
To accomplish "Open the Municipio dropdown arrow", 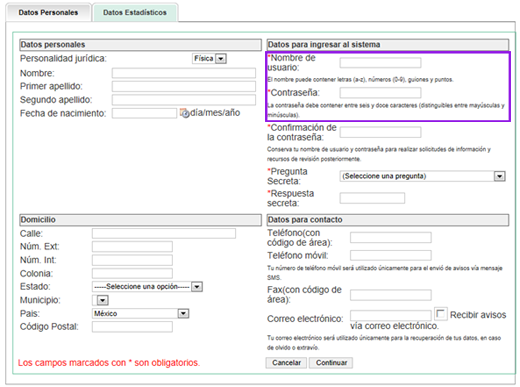I will pos(101,300).
